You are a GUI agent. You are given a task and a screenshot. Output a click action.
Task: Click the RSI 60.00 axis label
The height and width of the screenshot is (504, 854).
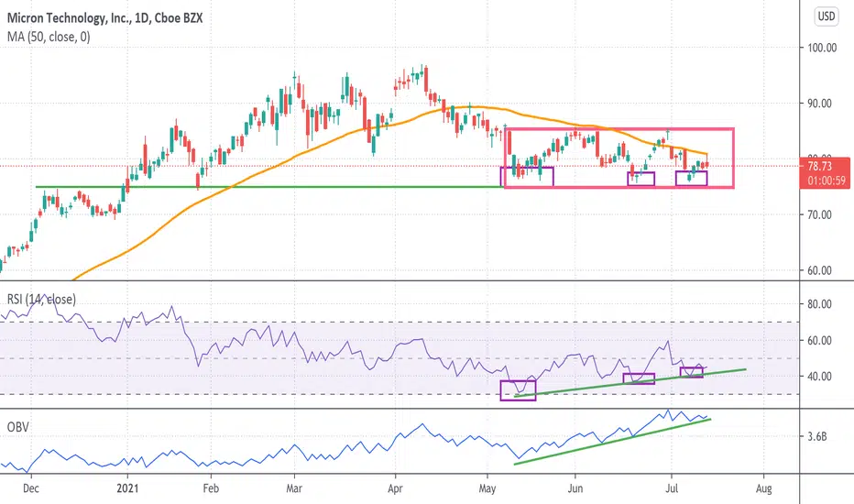(819, 341)
